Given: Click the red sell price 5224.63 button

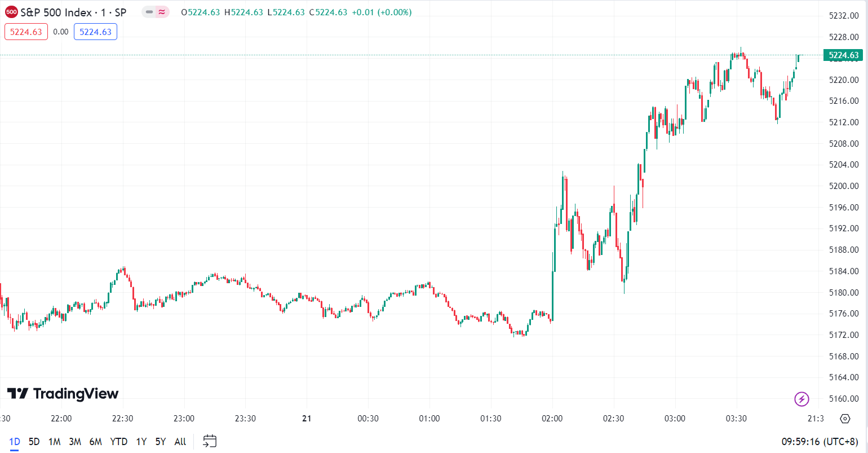Looking at the screenshot, I should [x=26, y=32].
